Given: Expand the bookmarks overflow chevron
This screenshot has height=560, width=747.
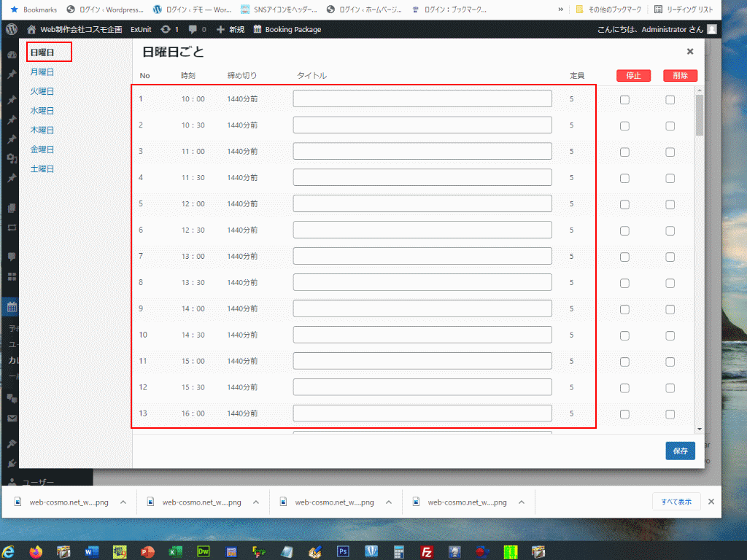Looking at the screenshot, I should tap(560, 9).
